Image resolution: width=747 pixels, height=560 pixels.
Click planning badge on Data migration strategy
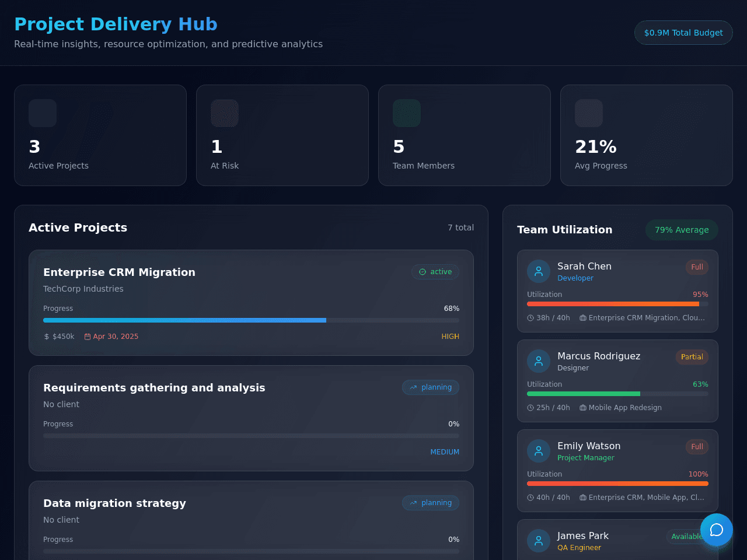[431, 503]
